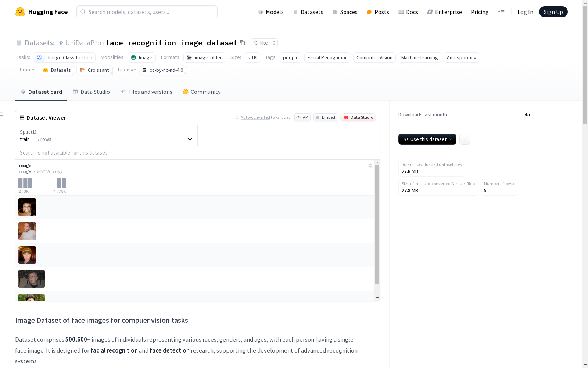
Task: Click the face-recognition-image-dataset title
Action: click(172, 43)
